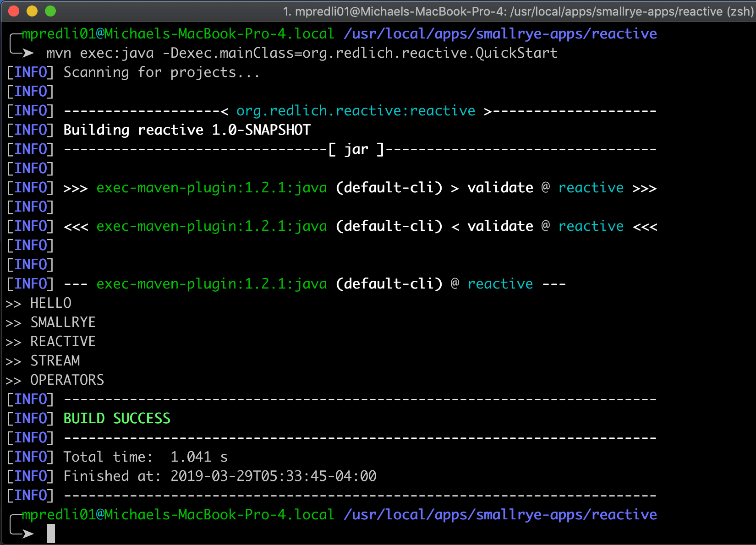
Task: Click the yellow minimize traffic light
Action: point(32,11)
